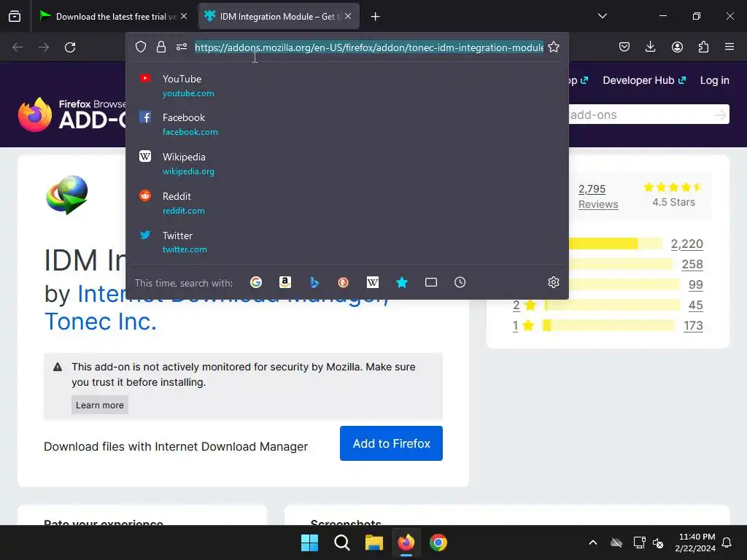747x560 pixels.
Task: Search this time with DuckDuckGo
Action: click(343, 282)
